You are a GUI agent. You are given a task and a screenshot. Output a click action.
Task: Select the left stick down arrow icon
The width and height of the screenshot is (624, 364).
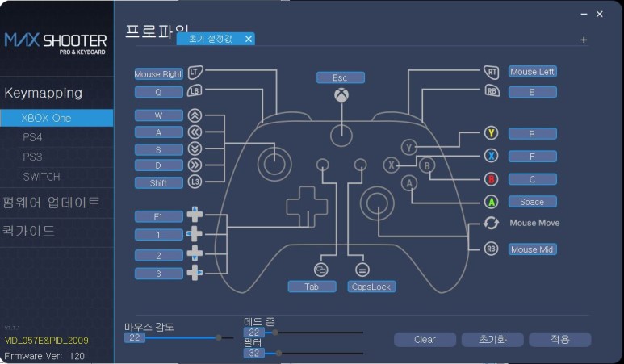click(195, 149)
